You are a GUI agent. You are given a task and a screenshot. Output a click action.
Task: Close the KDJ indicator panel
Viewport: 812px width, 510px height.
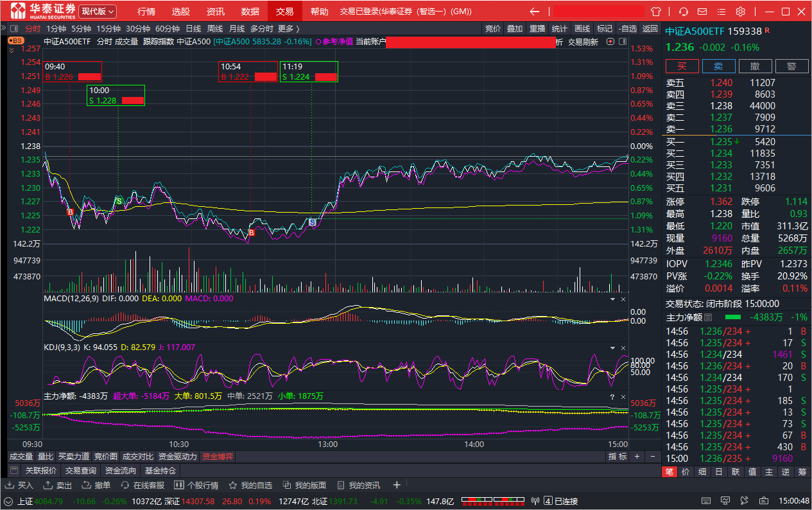pos(623,347)
